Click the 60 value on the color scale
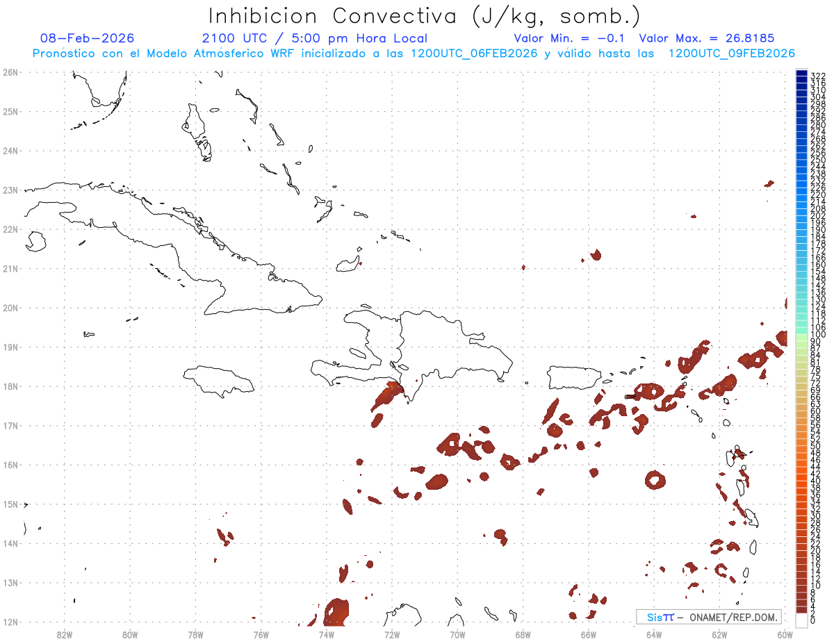Image resolution: width=834 pixels, height=644 pixels. [816, 411]
